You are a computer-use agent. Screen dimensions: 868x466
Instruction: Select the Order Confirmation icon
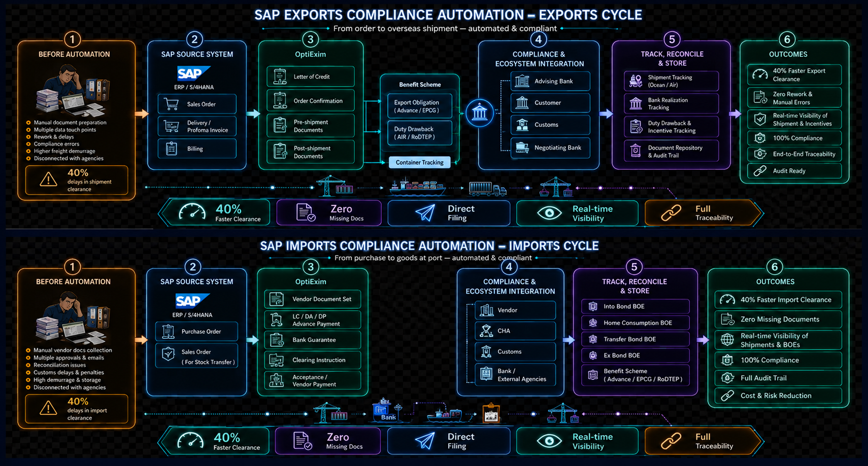pyautogui.click(x=280, y=100)
